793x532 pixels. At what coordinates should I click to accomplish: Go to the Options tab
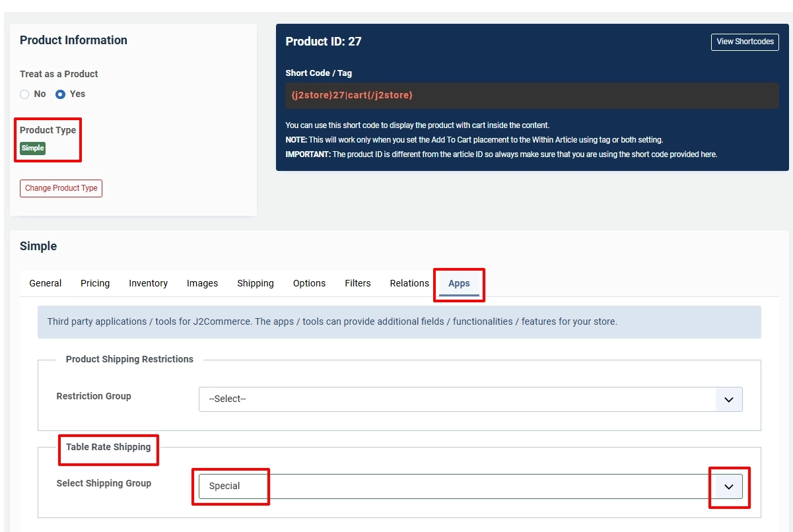point(309,283)
